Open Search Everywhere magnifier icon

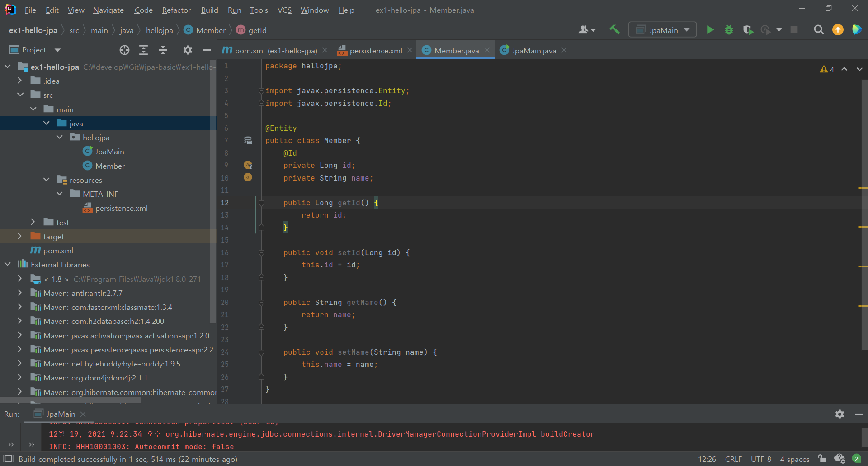[x=818, y=30]
